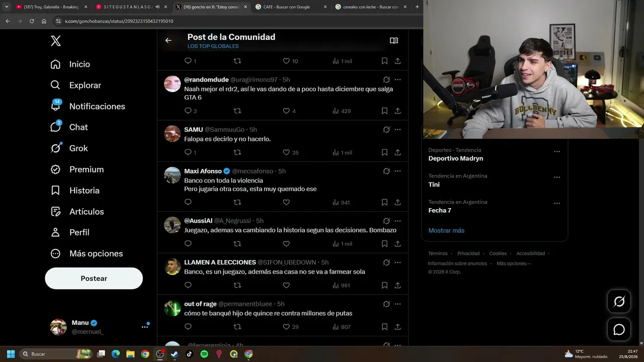
Task: Reply to @randomdude's rdr2 comment
Action: (x=188, y=111)
